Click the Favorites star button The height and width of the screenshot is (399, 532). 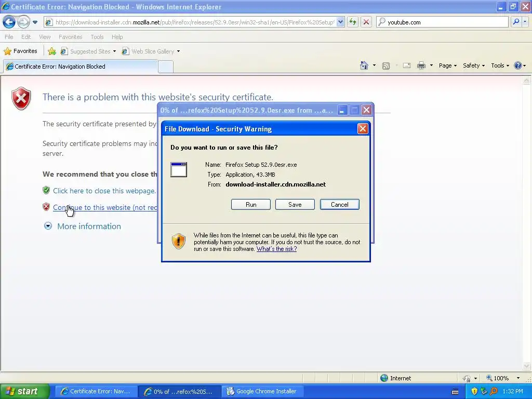pos(20,51)
